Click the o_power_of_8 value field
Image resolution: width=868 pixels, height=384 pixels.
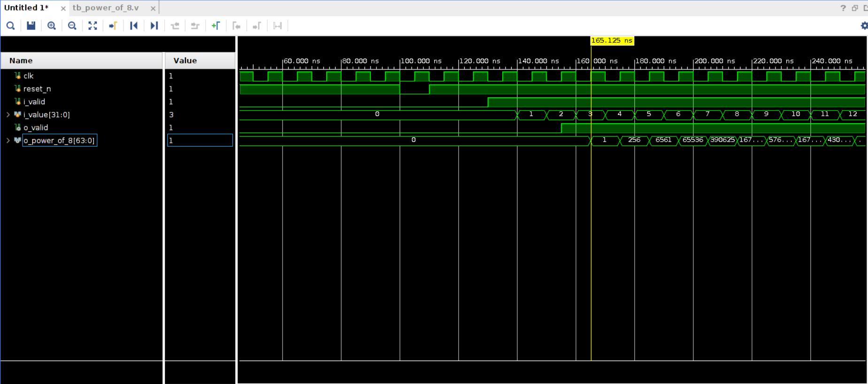[200, 140]
